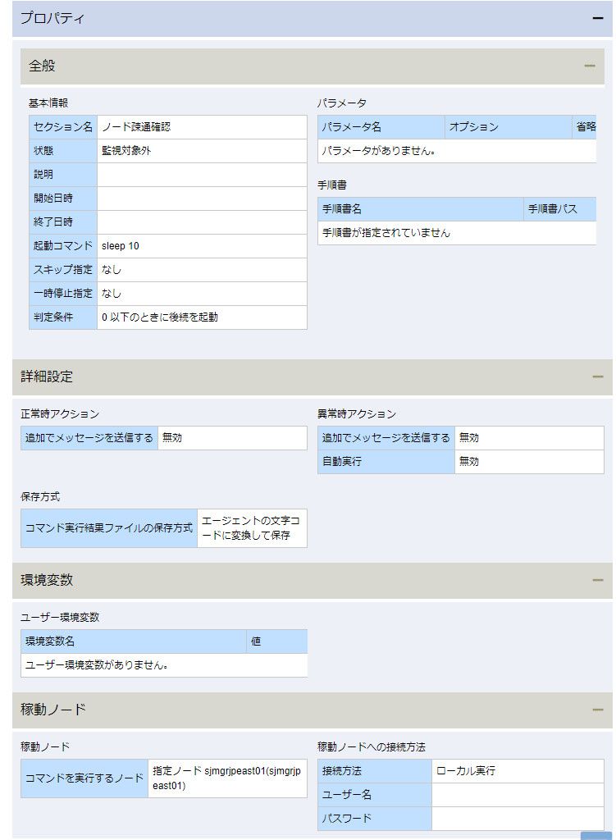Viewport: 616px width, 840px height.
Task: Click 無効 under 正常時アクション
Action: point(172,438)
